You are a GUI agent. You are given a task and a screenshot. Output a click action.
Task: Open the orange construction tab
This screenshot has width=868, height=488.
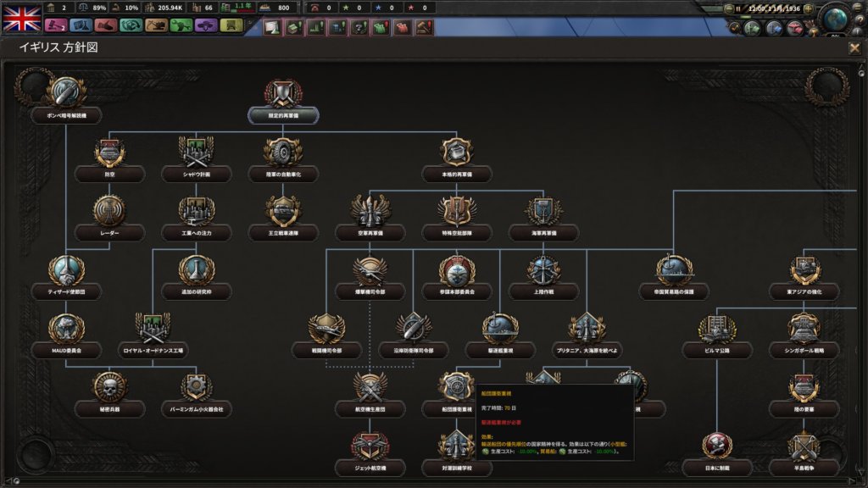tap(156, 25)
